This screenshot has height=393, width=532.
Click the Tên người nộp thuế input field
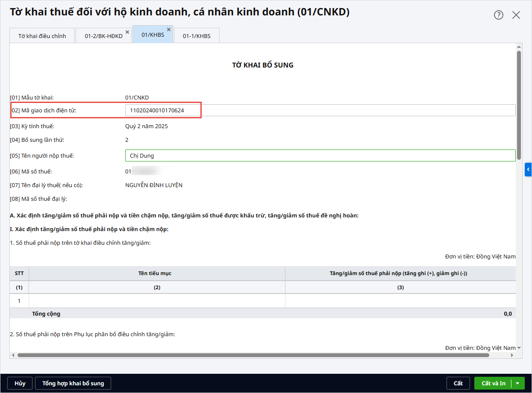tap(320, 155)
